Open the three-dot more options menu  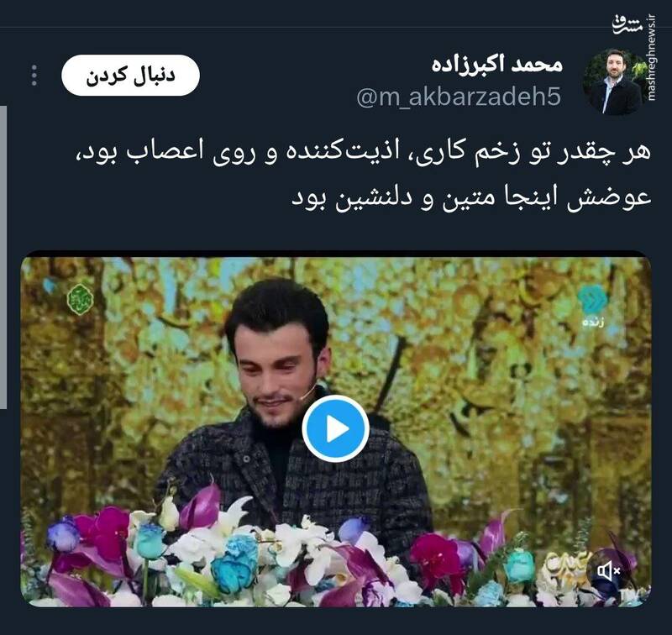click(x=34, y=76)
